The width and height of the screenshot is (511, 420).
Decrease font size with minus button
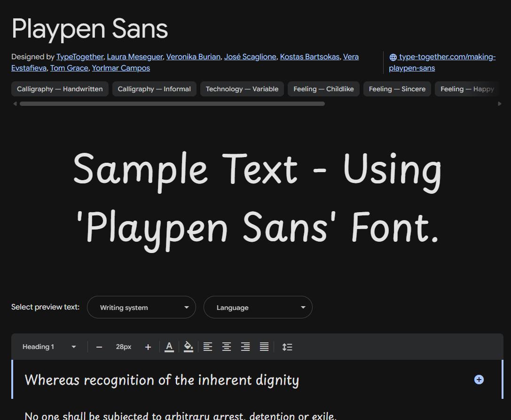point(99,347)
